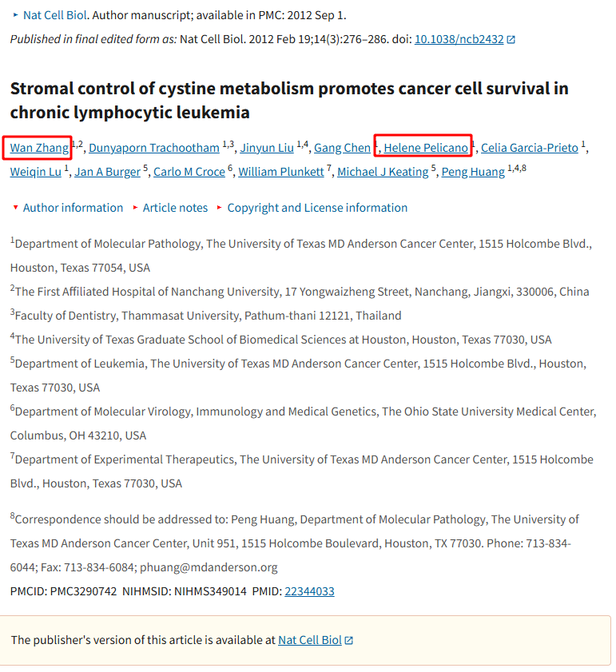Select author Jinyun Liu
The height and width of the screenshot is (672, 616).
(x=267, y=148)
